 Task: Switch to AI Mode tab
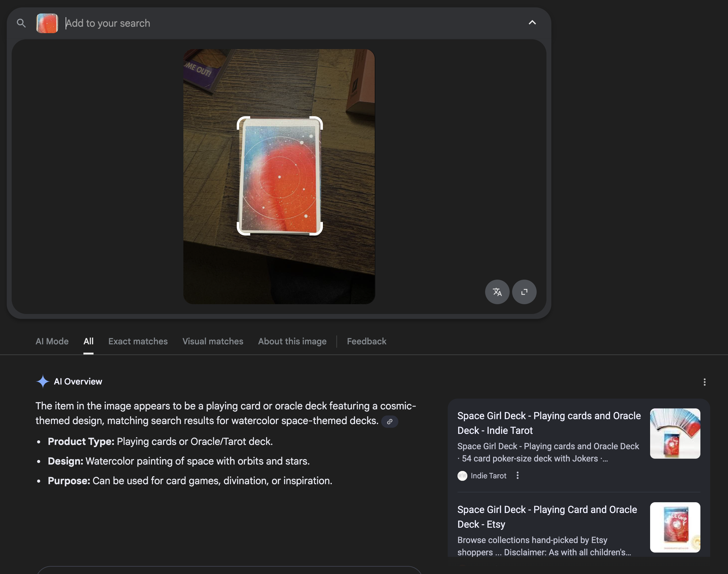click(x=52, y=342)
